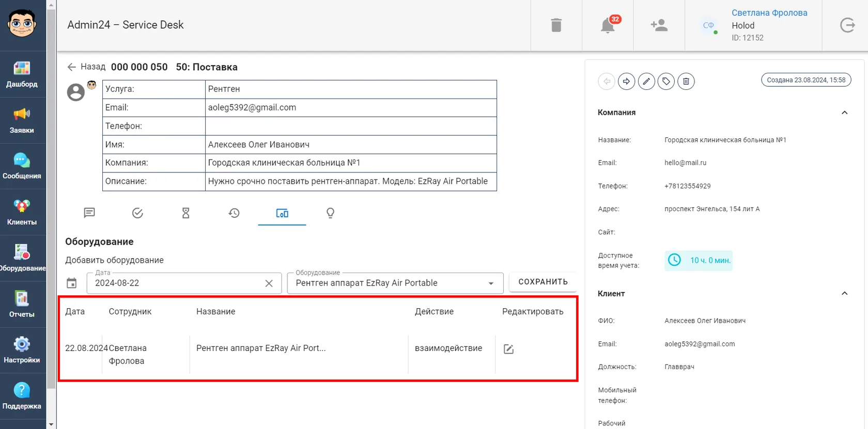Open the Оборудование dropdown selector

(x=395, y=283)
